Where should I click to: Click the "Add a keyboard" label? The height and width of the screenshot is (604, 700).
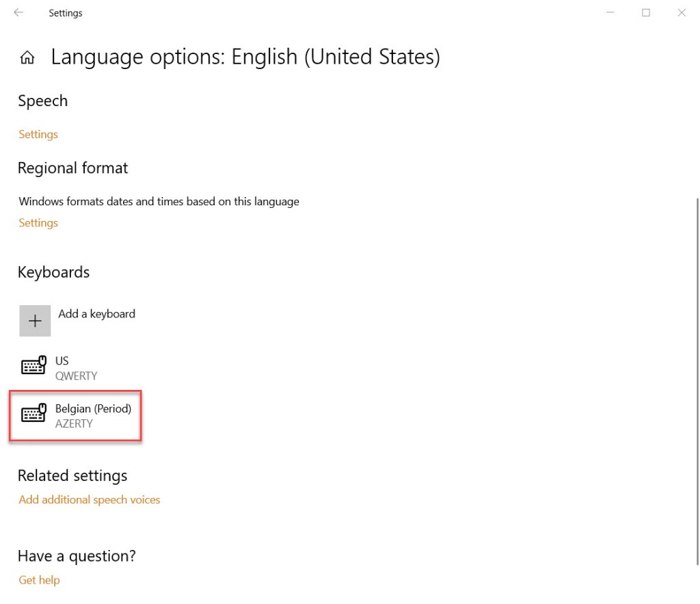click(97, 314)
